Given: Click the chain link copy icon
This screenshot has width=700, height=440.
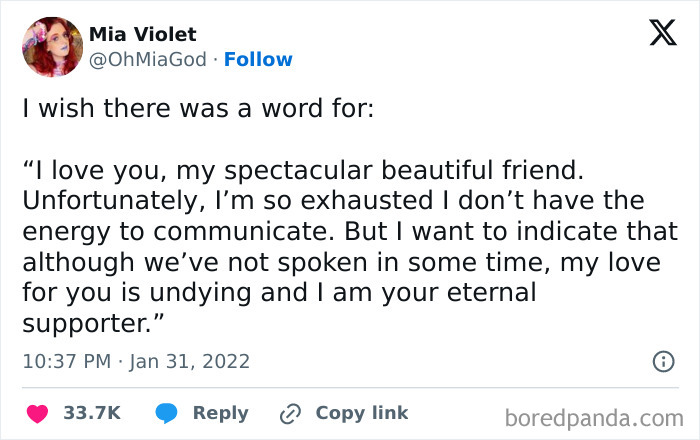Looking at the screenshot, I should pyautogui.click(x=291, y=413).
